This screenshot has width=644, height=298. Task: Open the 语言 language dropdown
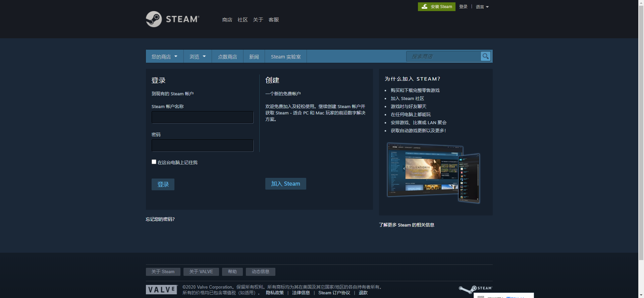point(482,7)
